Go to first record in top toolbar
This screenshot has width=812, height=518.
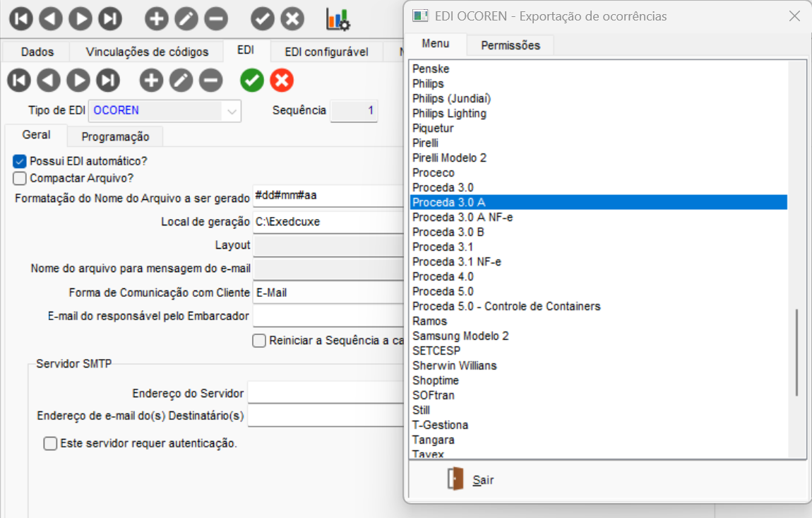coord(21,19)
